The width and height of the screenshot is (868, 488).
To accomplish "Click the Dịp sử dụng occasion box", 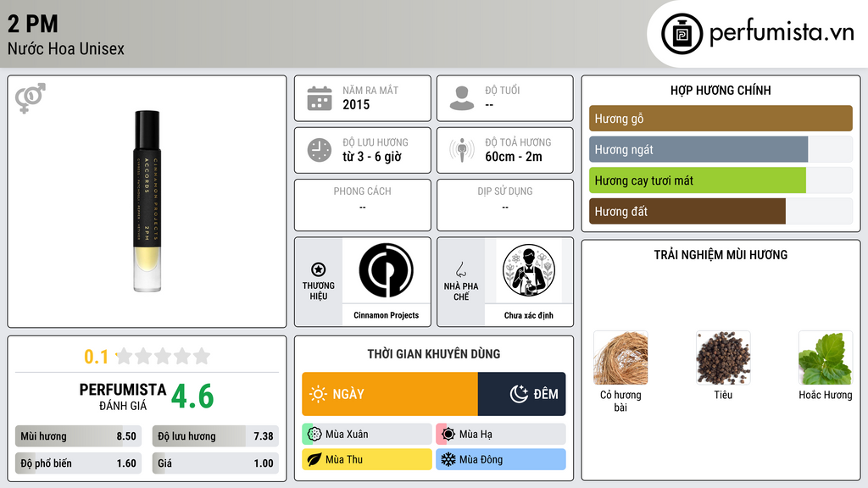I will point(505,205).
